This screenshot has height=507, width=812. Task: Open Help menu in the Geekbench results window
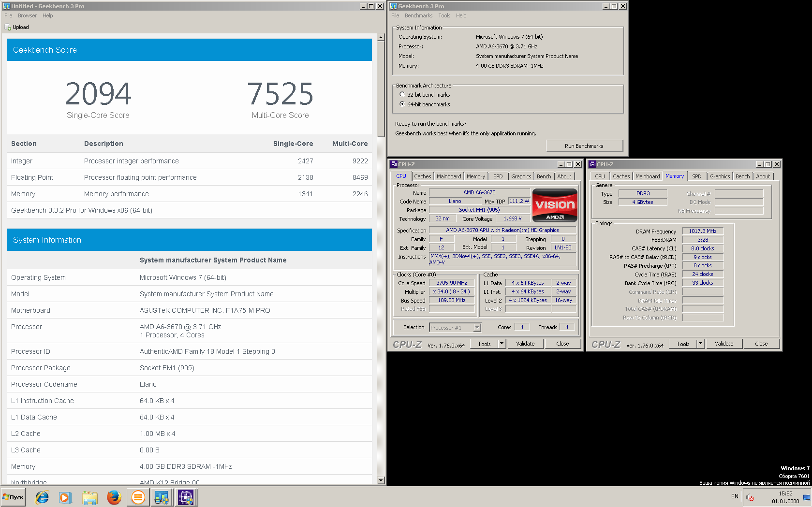pos(47,15)
